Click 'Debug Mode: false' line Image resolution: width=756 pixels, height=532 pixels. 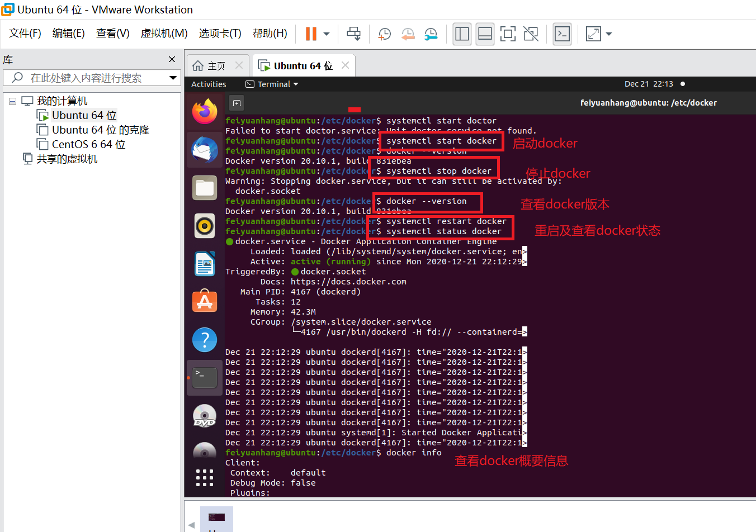coord(273,483)
